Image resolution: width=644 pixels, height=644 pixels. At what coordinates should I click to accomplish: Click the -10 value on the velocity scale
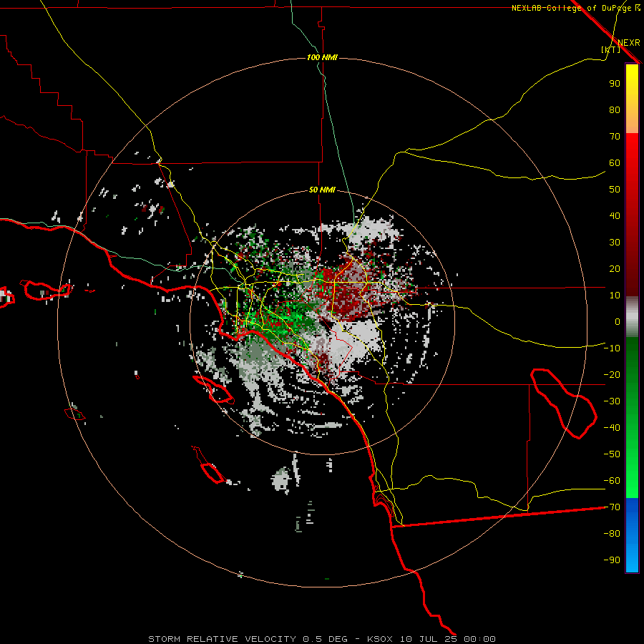click(612, 348)
